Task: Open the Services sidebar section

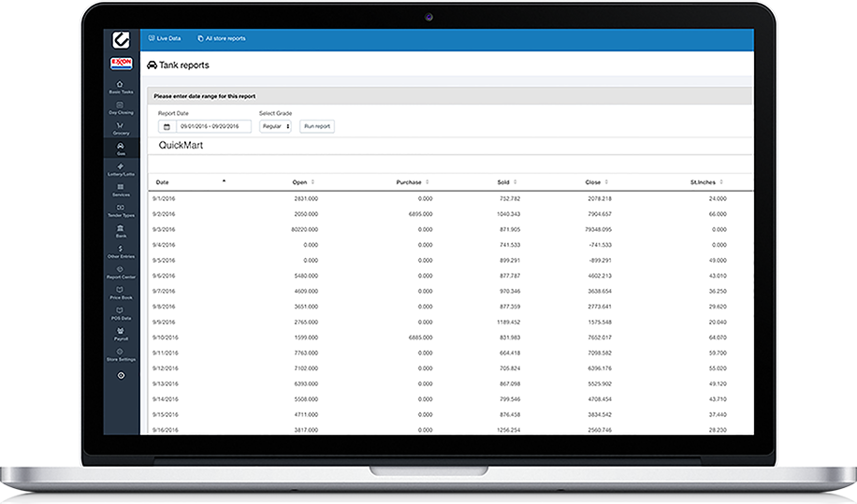Action: tap(121, 190)
